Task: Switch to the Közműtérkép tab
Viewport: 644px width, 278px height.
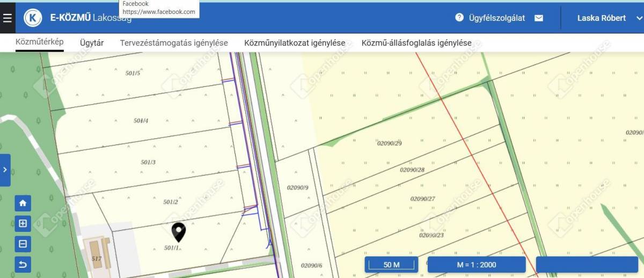Action: [40, 42]
